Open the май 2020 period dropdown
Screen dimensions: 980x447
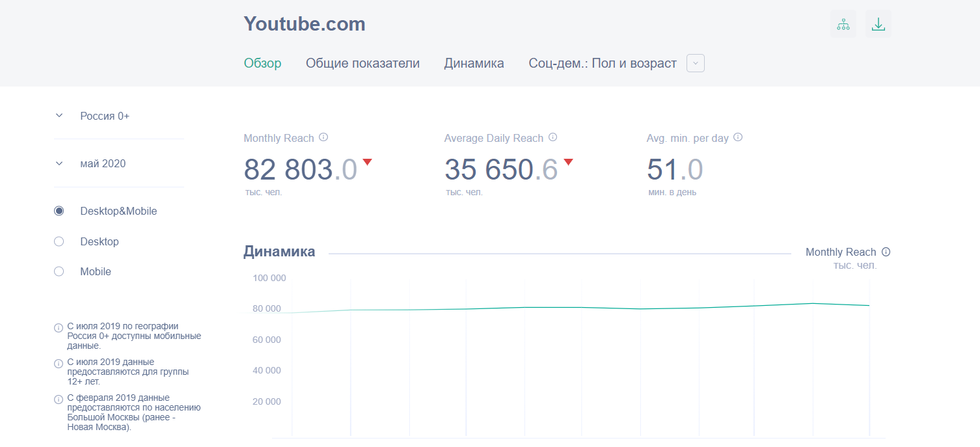tap(59, 163)
